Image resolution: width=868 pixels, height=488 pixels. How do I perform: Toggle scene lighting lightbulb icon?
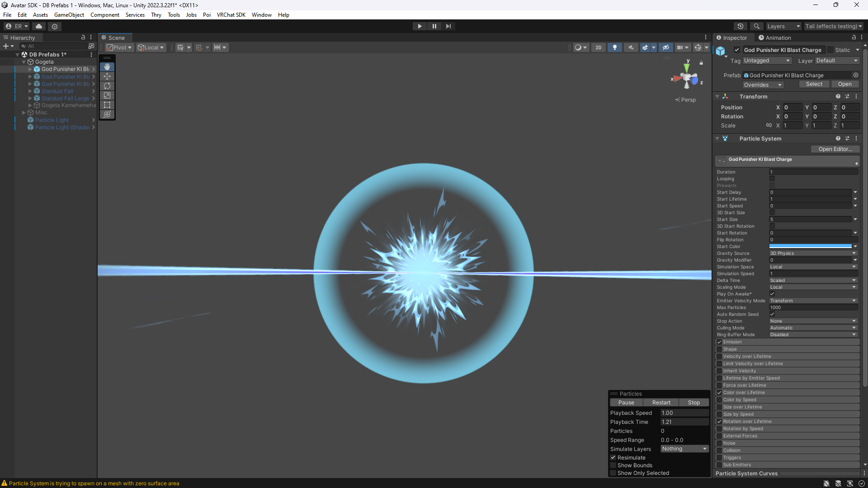[614, 47]
